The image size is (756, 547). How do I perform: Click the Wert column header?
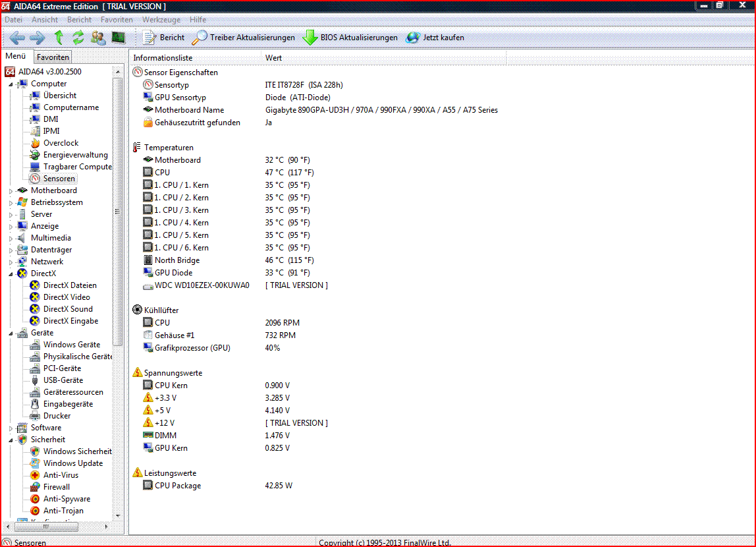point(384,58)
